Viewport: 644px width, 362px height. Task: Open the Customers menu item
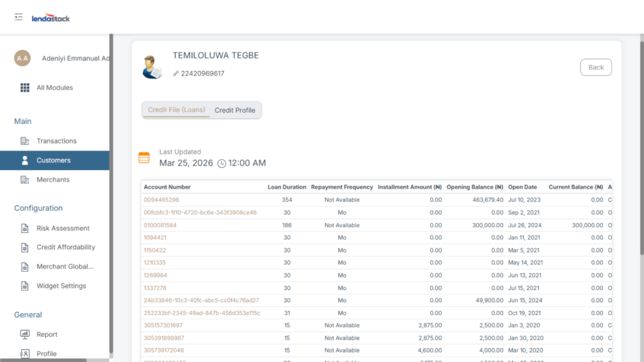pyautogui.click(x=53, y=161)
